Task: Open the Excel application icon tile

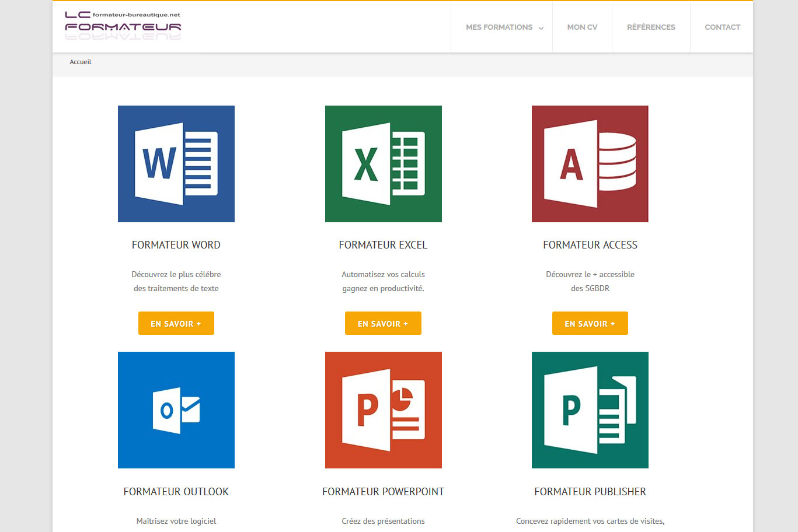Action: pos(384,164)
